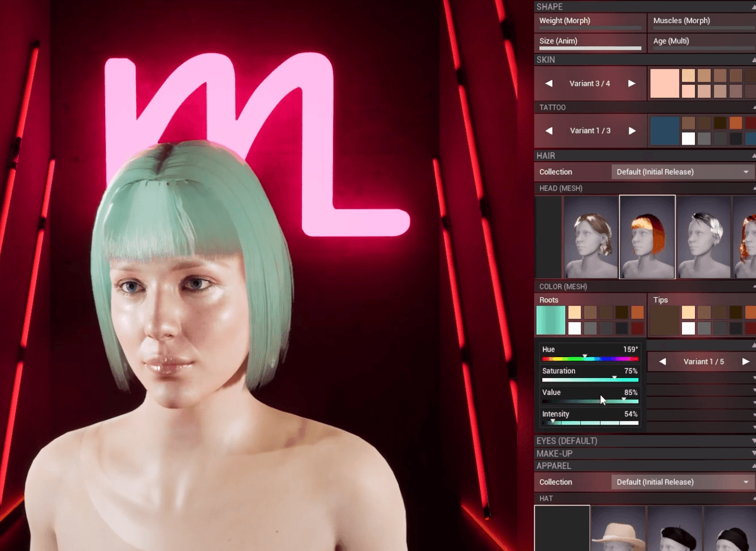Select the empty no-hair thumbnail
The width and height of the screenshot is (756, 551).
point(548,237)
